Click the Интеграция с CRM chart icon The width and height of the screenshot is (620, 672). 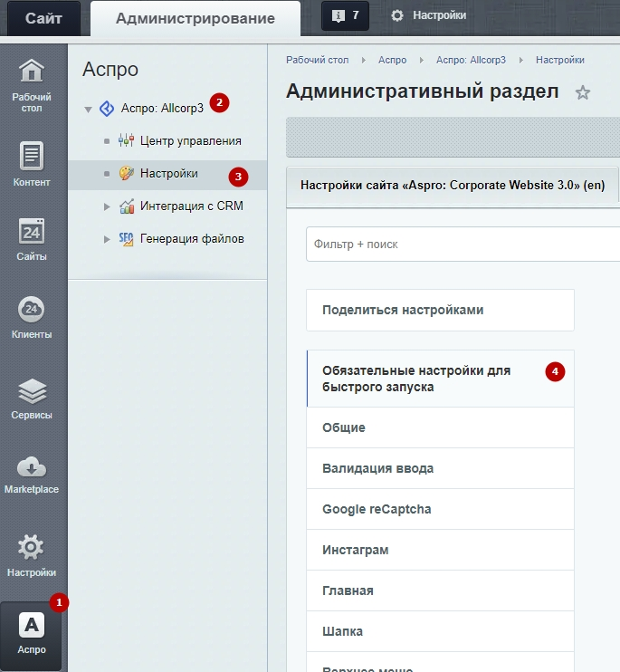pyautogui.click(x=127, y=206)
